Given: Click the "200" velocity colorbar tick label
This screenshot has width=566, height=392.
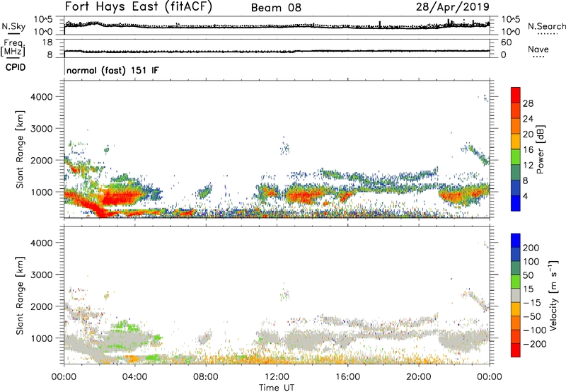Looking at the screenshot, I should (x=531, y=248).
